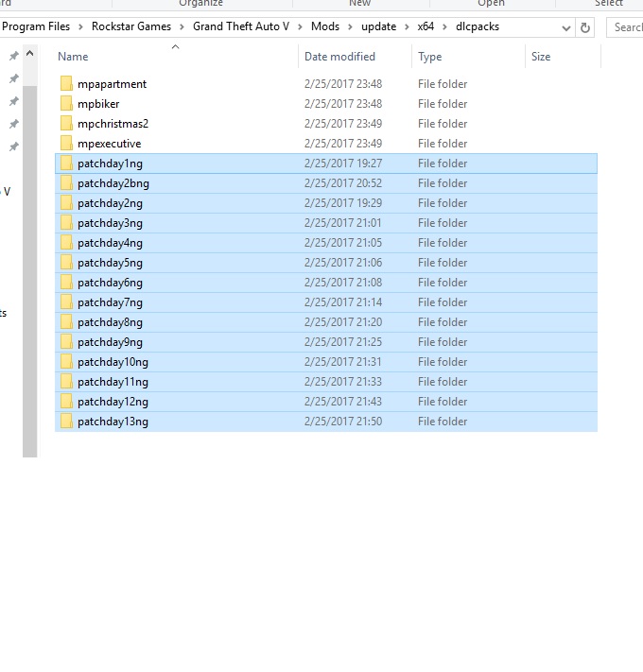Image resolution: width=643 pixels, height=672 pixels.
Task: Navigate to x64 breadcrumb
Action: click(x=426, y=26)
